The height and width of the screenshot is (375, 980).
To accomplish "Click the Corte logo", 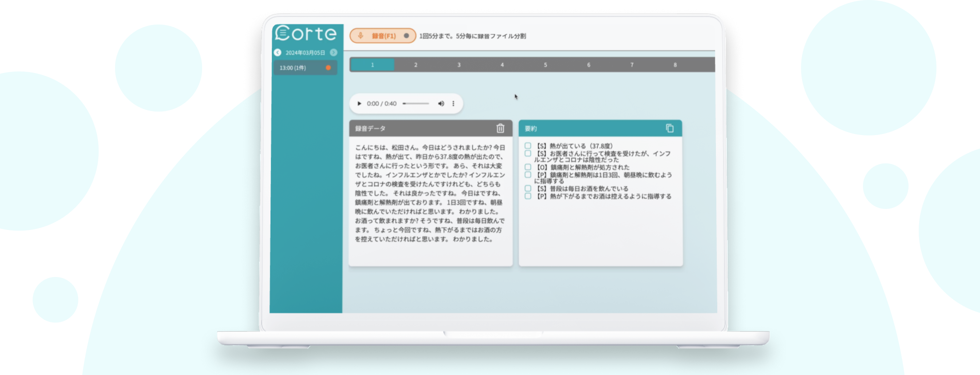I will [306, 33].
